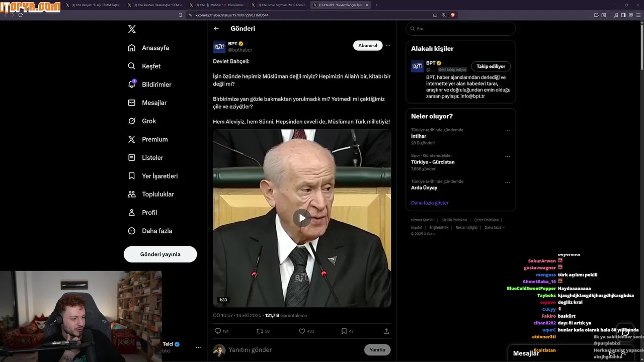
Task: Open the floating Grok button
Action: click(x=625, y=332)
